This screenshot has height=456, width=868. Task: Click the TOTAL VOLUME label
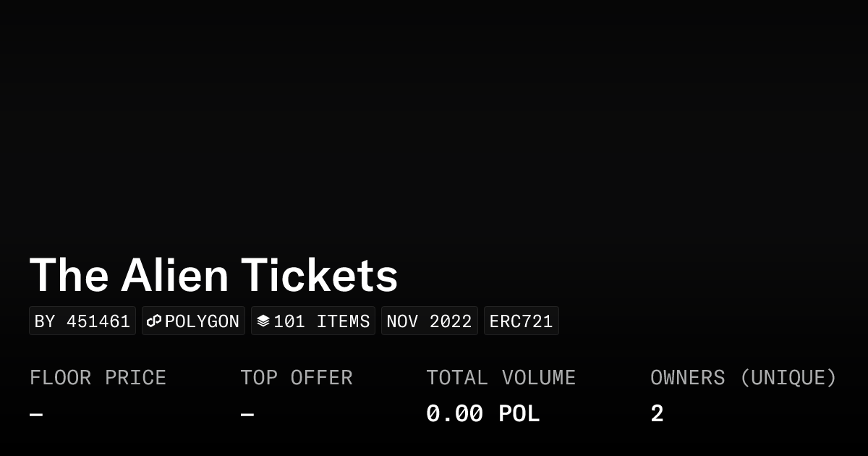point(501,378)
